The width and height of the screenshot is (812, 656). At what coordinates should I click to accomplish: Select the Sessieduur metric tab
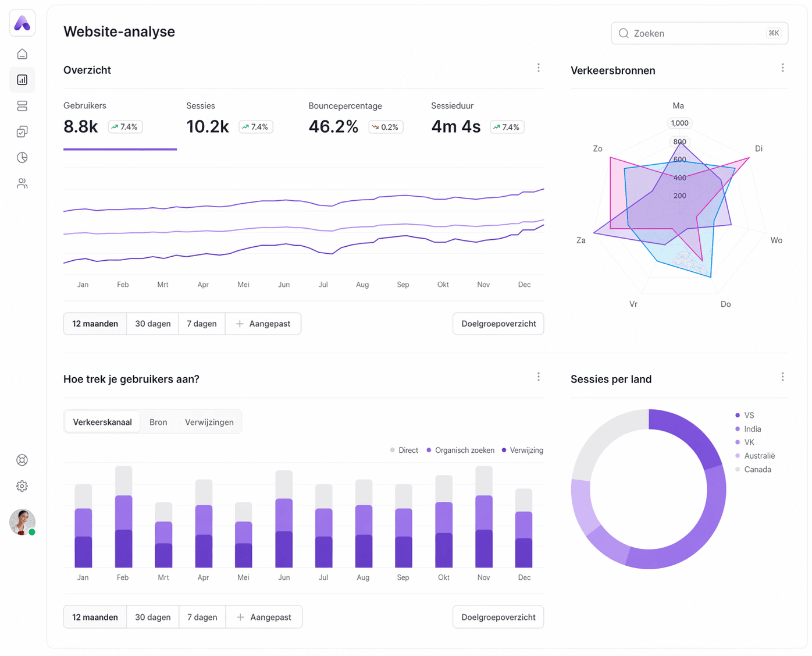478,119
